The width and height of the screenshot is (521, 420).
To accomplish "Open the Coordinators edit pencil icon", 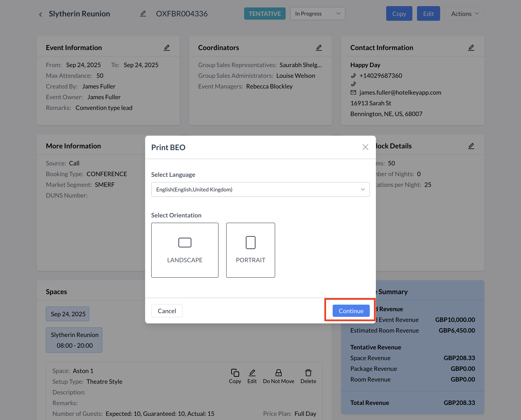I will click(x=319, y=48).
